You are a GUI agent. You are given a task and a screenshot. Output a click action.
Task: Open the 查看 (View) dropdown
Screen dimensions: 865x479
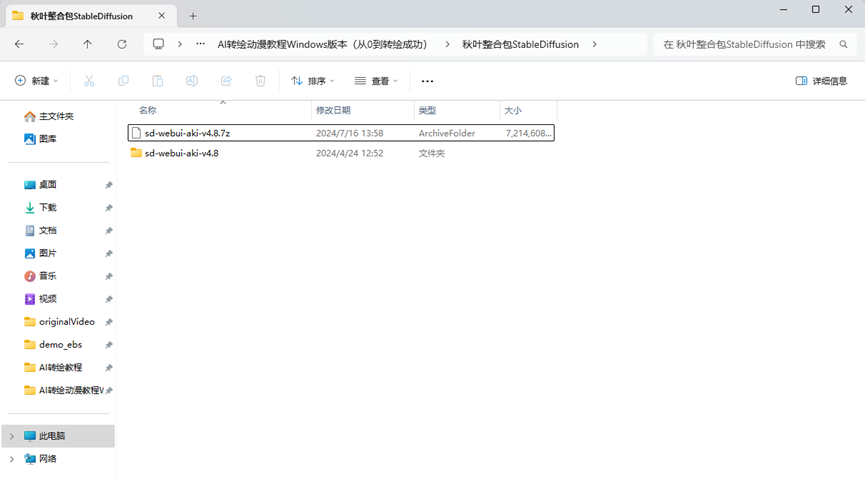pyautogui.click(x=376, y=81)
